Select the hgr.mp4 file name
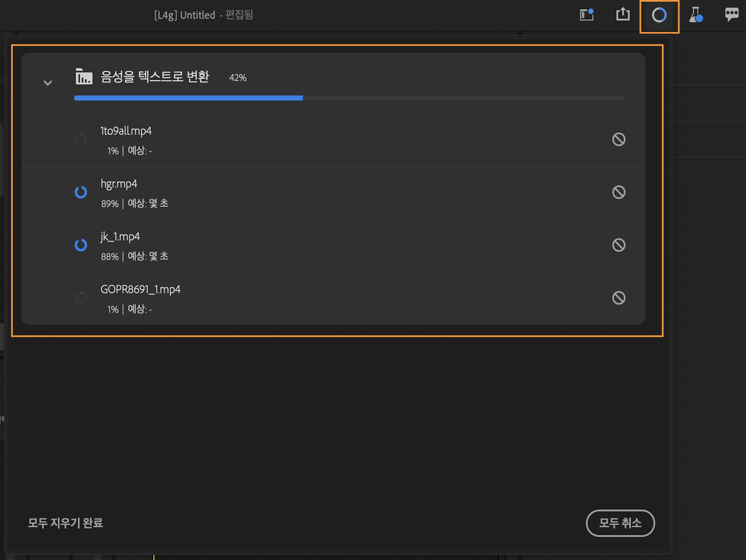This screenshot has height=560, width=746. 119,184
